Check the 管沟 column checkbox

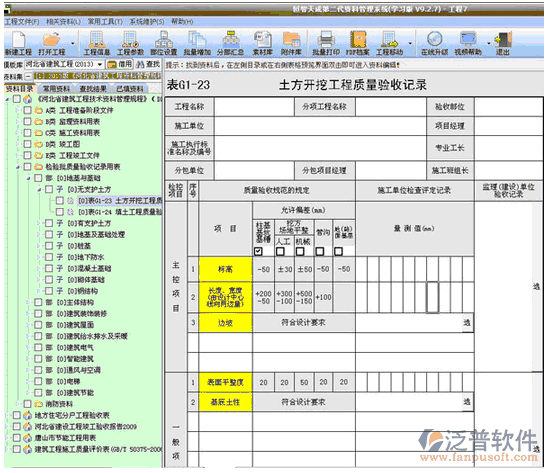coord(320,251)
